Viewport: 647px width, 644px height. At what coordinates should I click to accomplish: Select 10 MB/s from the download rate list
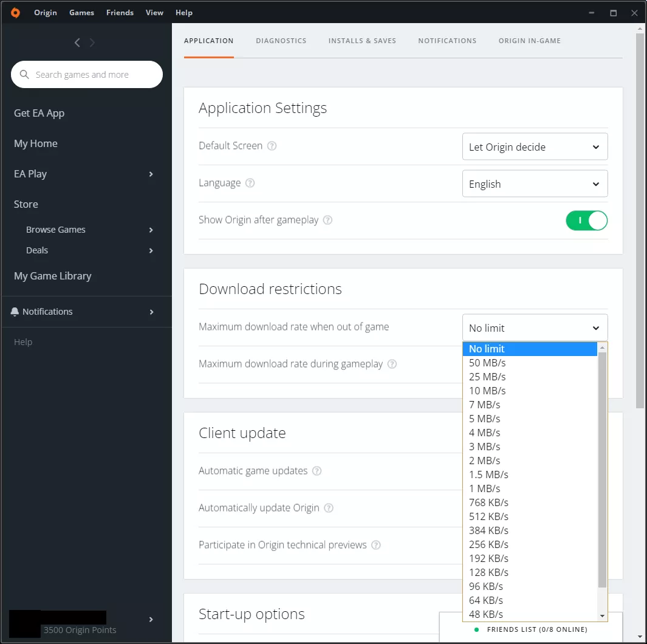(487, 391)
